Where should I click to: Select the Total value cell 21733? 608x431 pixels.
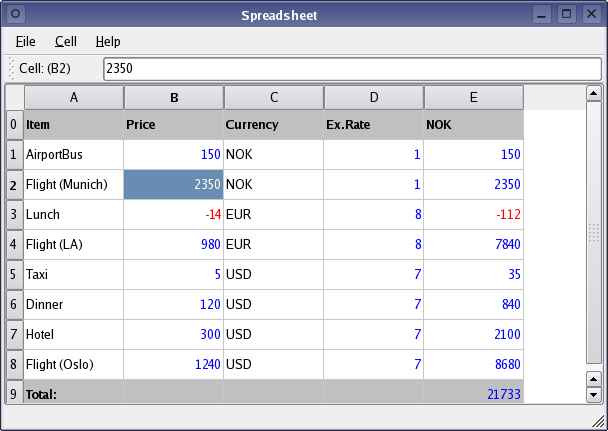point(474,391)
